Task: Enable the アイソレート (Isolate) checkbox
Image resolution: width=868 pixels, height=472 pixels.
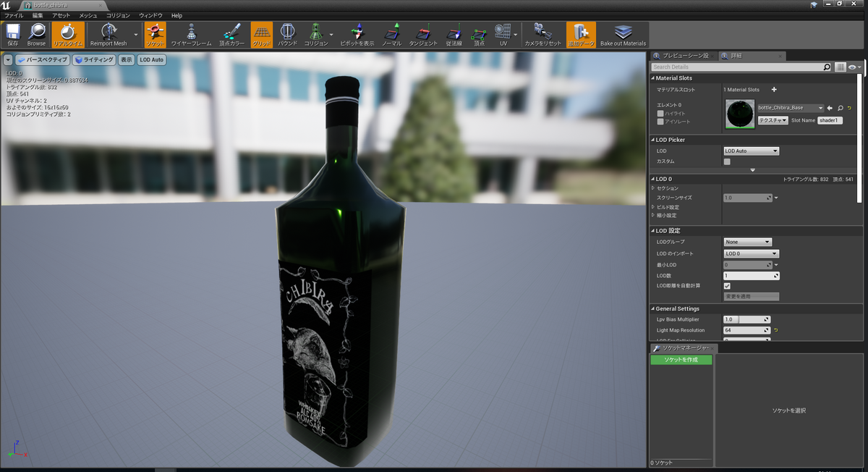Action: 660,122
